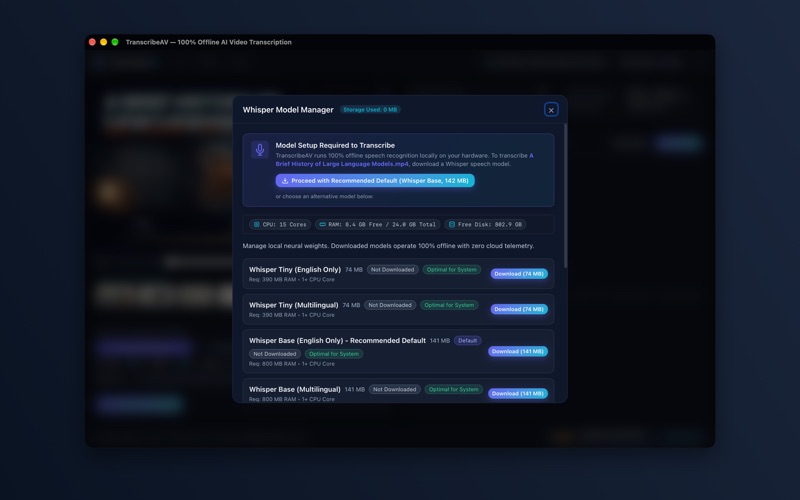800x500 pixels.
Task: Click the RAM memory icon
Action: click(x=322, y=224)
